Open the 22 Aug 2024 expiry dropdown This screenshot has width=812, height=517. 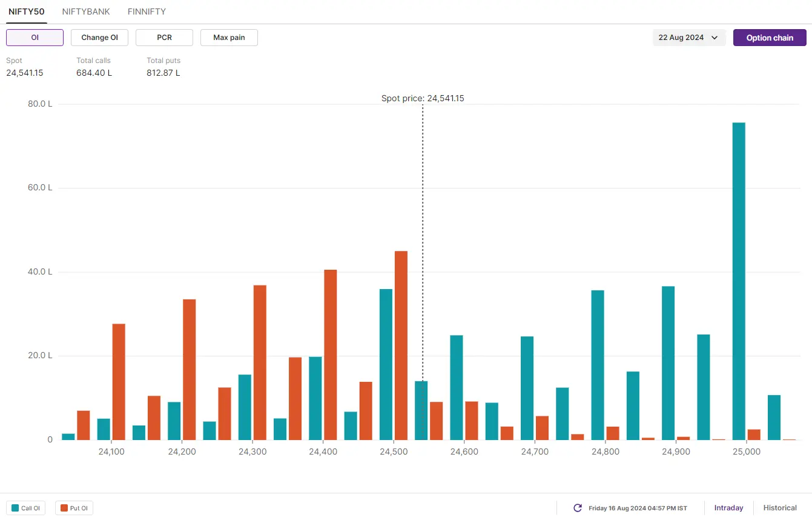[689, 38]
